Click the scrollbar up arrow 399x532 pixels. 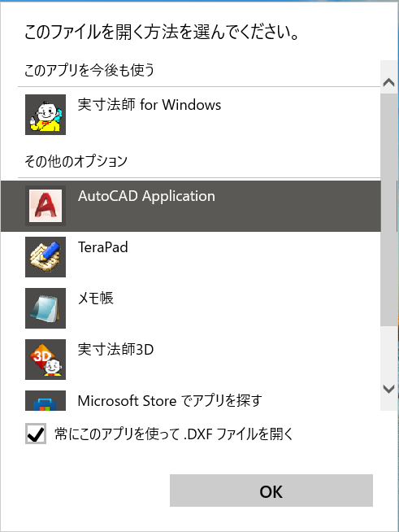pyautogui.click(x=388, y=82)
